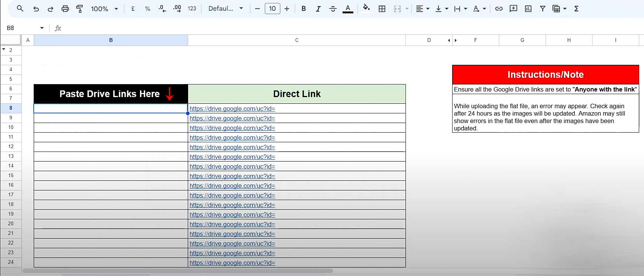Toggle italic formatting
Screen dimensions: 644x276
pyautogui.click(x=318, y=9)
